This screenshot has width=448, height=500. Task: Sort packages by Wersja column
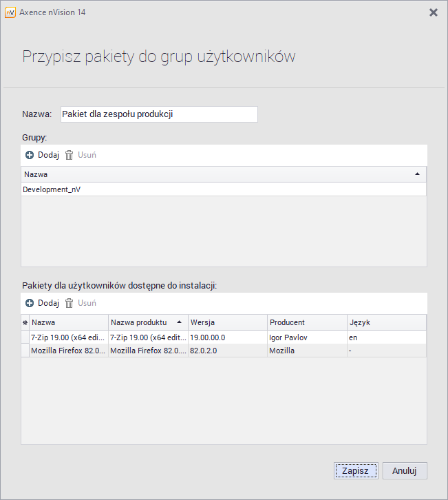[227, 322]
